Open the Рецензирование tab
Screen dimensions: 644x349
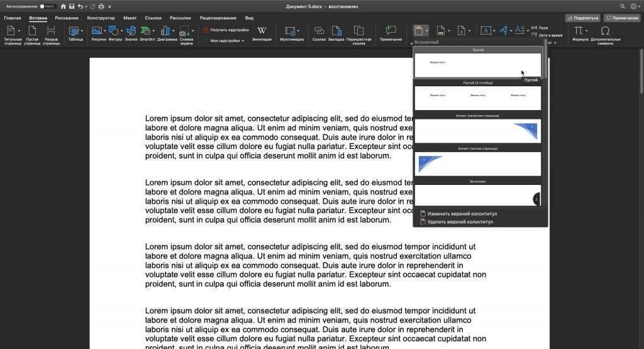coord(218,18)
